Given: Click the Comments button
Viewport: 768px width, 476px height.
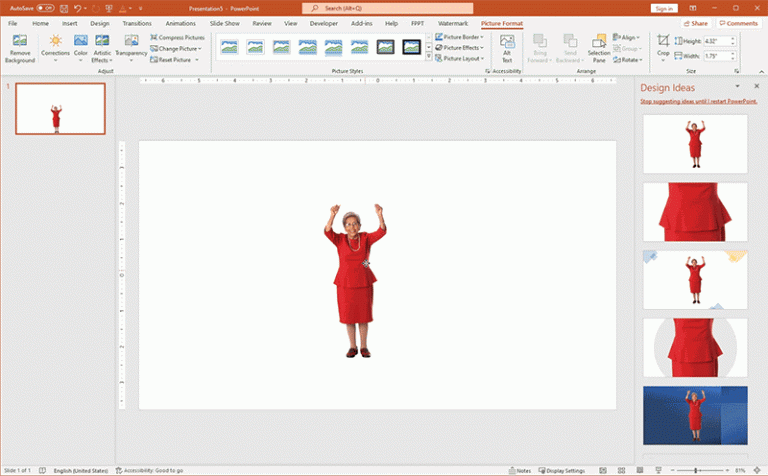Looking at the screenshot, I should click(x=738, y=24).
